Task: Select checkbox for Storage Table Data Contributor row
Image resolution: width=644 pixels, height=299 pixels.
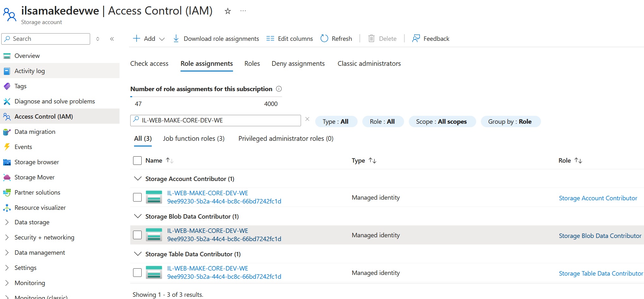Action: 137,273
